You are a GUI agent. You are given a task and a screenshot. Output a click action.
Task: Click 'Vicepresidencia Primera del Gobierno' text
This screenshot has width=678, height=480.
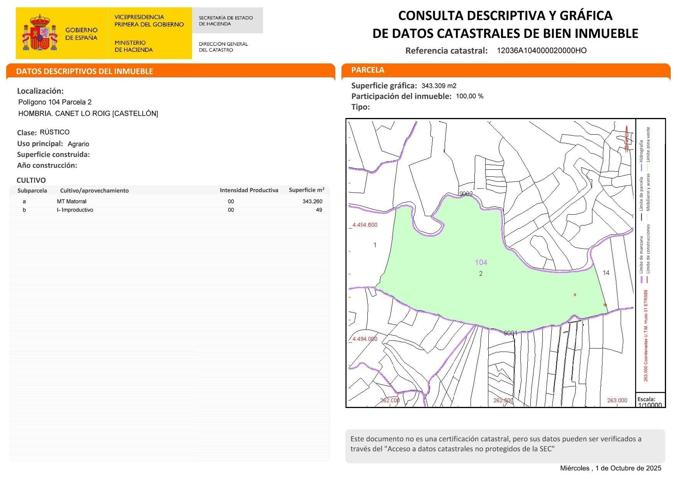149,21
